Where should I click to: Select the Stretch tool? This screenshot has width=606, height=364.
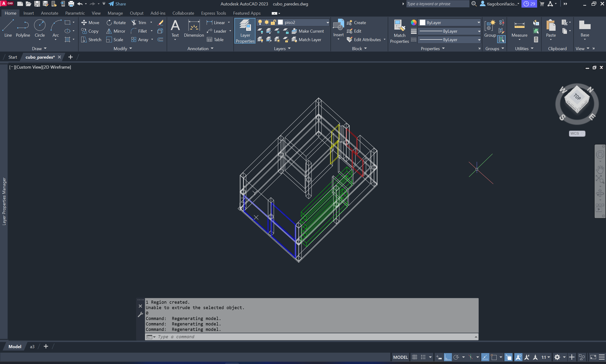91,39
